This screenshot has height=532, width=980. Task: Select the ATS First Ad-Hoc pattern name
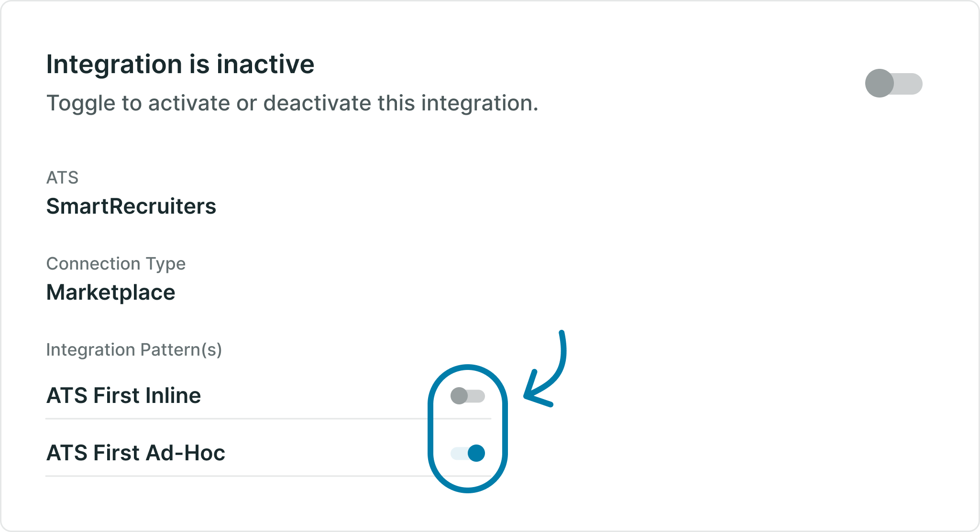click(x=135, y=453)
